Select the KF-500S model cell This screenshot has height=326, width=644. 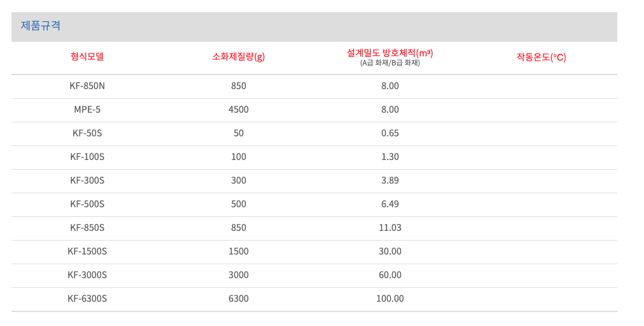87,204
